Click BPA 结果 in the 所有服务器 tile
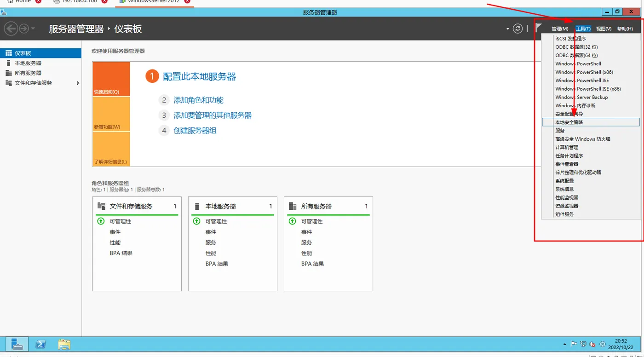Image resolution: width=644 pixels, height=357 pixels. click(312, 264)
